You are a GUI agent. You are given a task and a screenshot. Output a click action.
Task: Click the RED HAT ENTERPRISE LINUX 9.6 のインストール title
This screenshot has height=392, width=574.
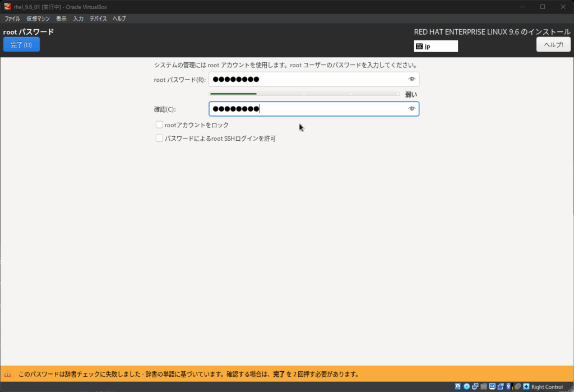click(x=492, y=32)
